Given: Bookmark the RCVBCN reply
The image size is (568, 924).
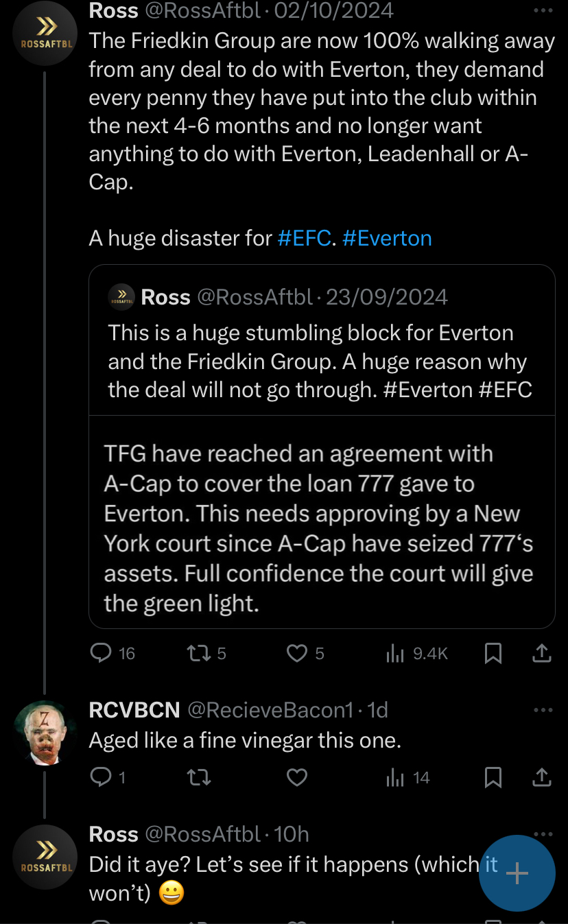Looking at the screenshot, I should pos(493,777).
